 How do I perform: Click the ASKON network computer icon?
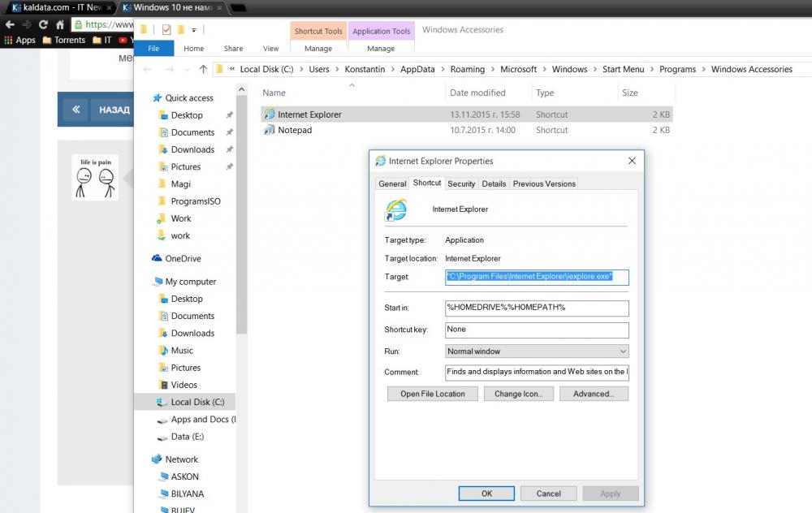(x=164, y=476)
